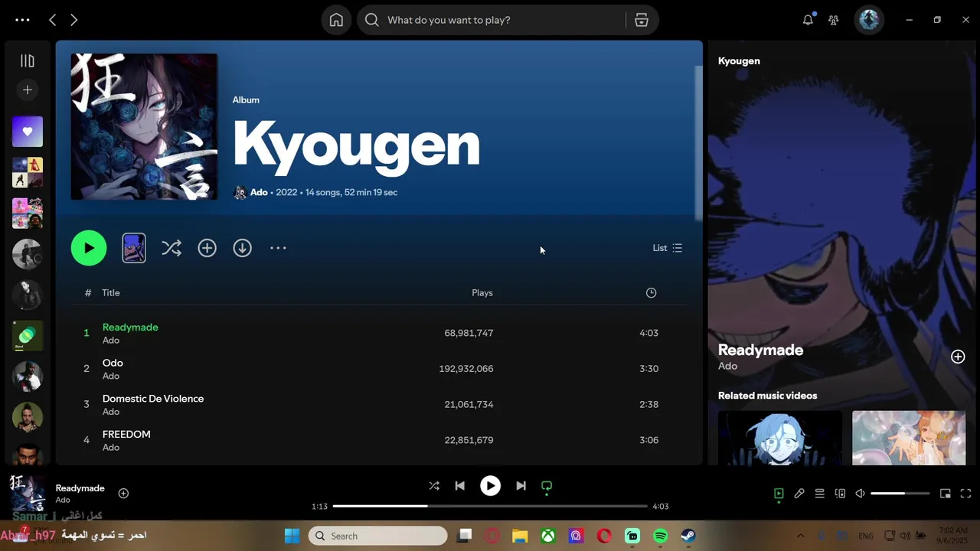Image resolution: width=980 pixels, height=551 pixels.
Task: Click the album video preview thumbnail
Action: pyautogui.click(x=134, y=248)
